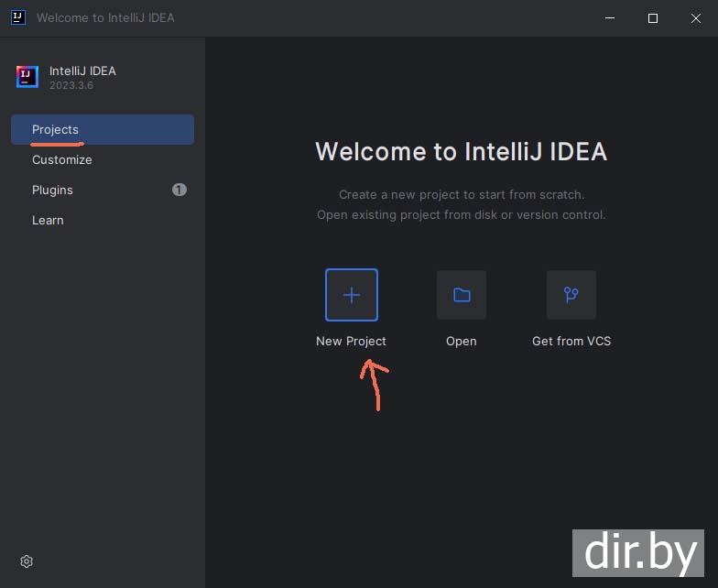Screen dimensions: 718x588
Task: Click the Plugins update badge showing 1
Action: click(x=179, y=190)
